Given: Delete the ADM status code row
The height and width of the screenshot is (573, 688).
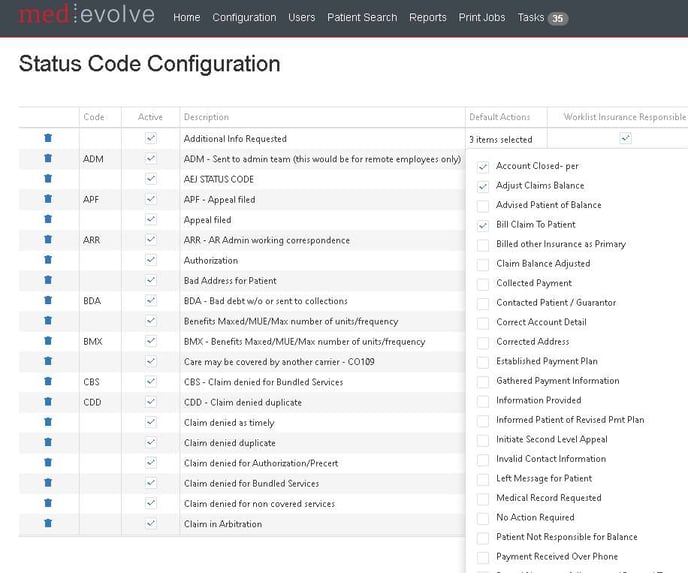Looking at the screenshot, I should (x=48, y=159).
